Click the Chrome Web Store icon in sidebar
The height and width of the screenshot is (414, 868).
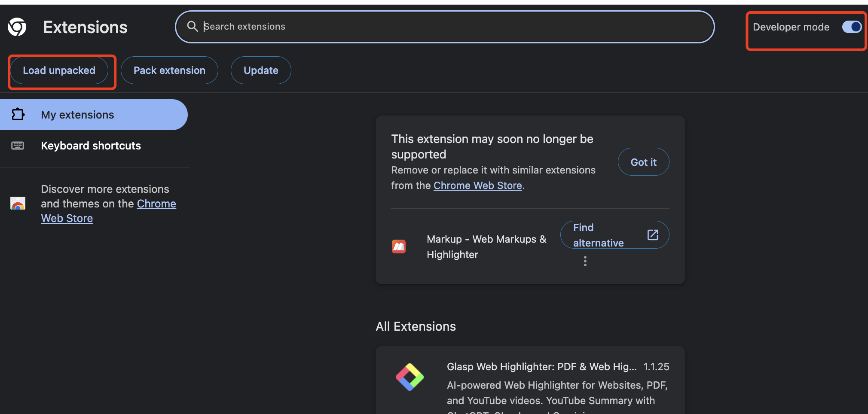coord(18,203)
